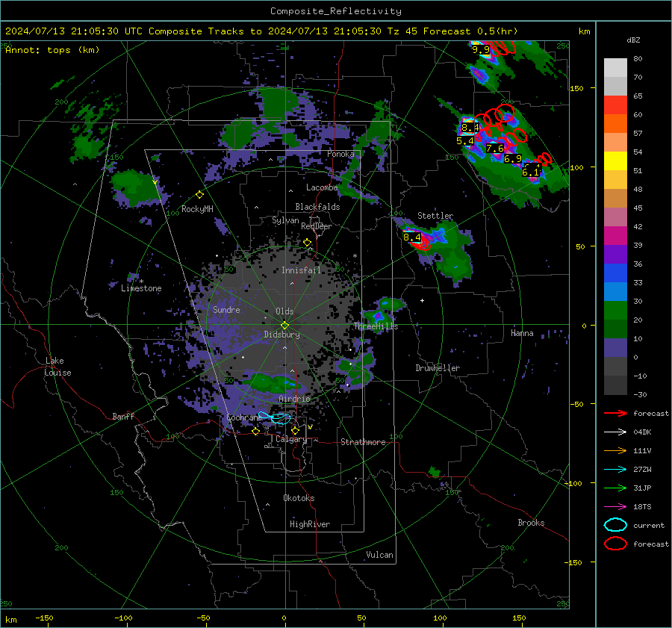The width and height of the screenshot is (672, 628).
Task: Select the magenta 18TS arrow in the legend
Action: click(615, 507)
